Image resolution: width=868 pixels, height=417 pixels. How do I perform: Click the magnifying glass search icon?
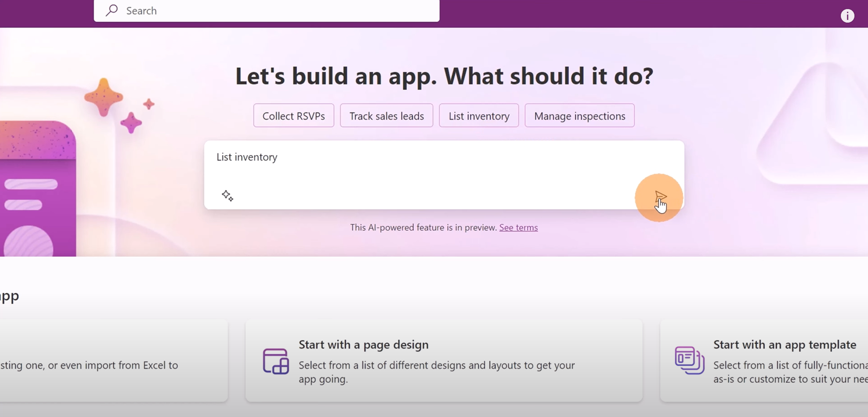[x=112, y=10]
